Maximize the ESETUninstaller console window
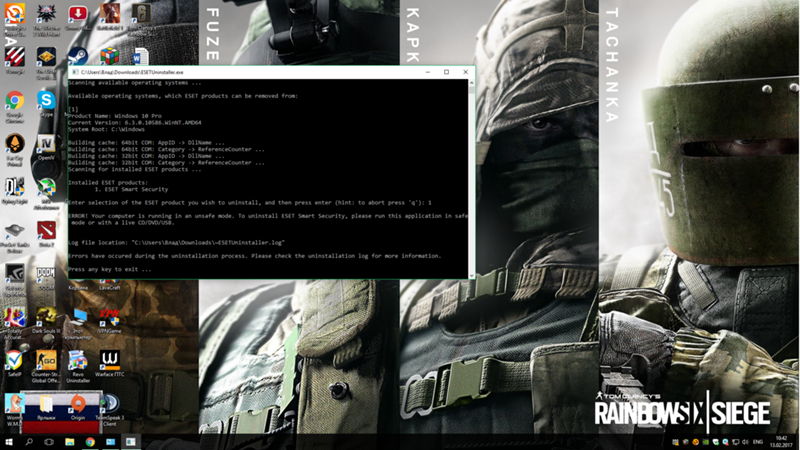This screenshot has height=450, width=800. [446, 72]
